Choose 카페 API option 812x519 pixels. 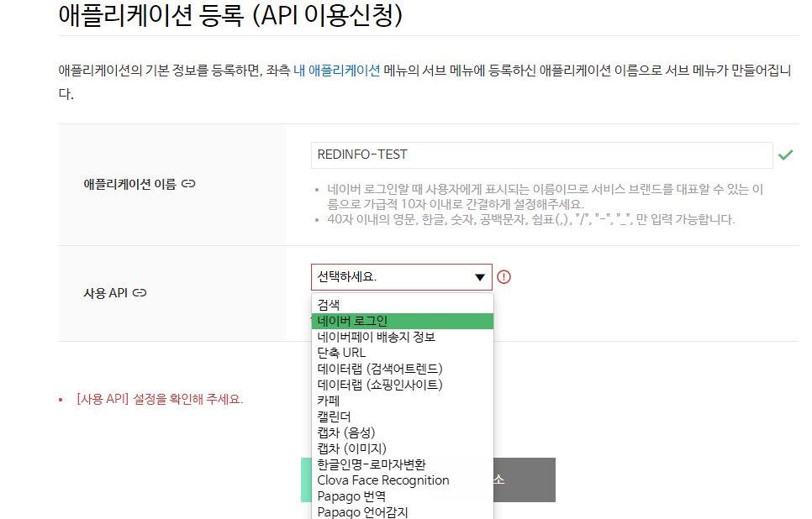pyautogui.click(x=403, y=401)
